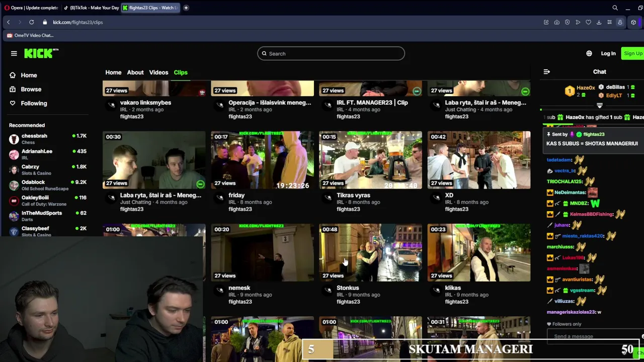Switch to the Opera update complete tab
Screen dimensions: 644x362
(x=31, y=8)
